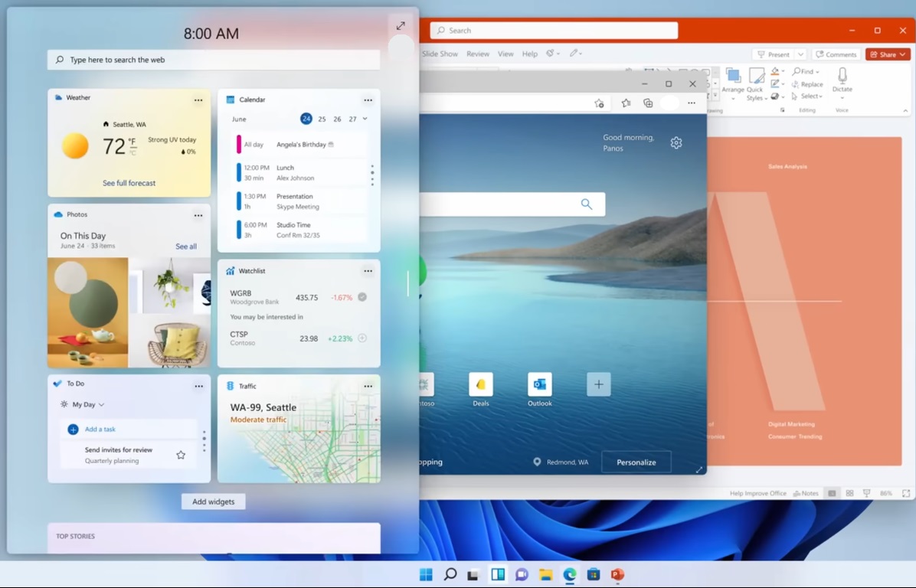Switch to the Review ribbon tab

[x=478, y=54]
